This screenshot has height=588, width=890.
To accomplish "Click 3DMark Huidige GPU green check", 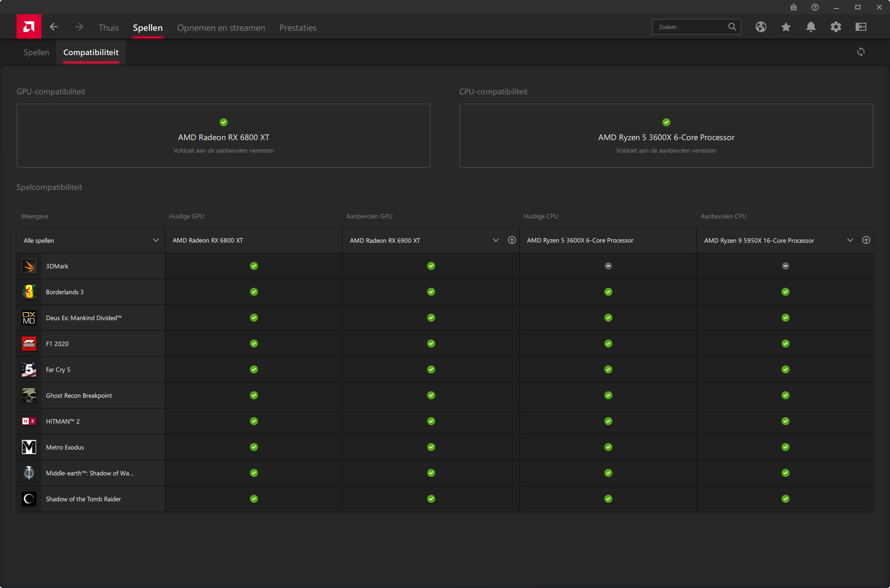I will (254, 266).
